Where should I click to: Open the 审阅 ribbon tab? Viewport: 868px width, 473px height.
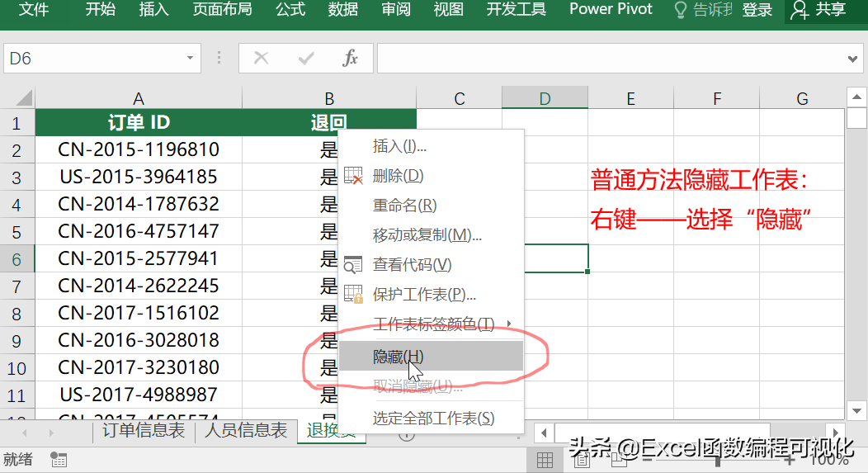tap(396, 9)
